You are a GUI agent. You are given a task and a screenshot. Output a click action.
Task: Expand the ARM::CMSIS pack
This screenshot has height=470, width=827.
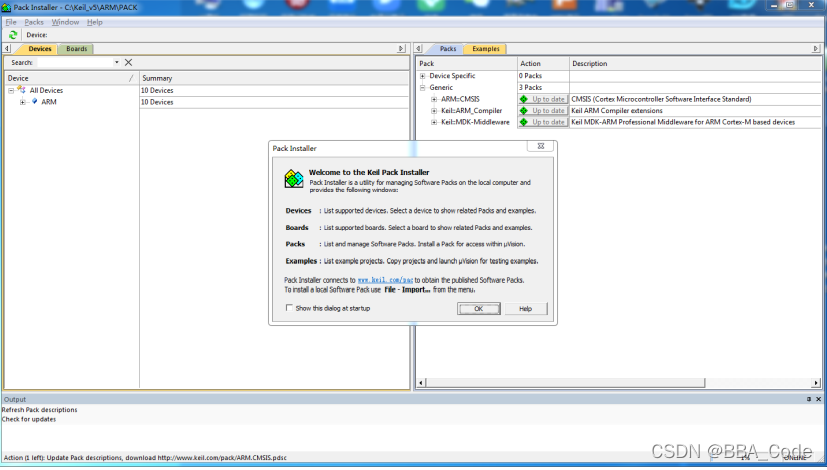[x=434, y=99]
